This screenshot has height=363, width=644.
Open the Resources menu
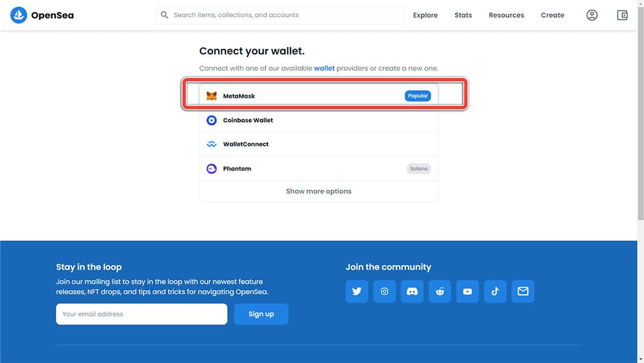click(x=506, y=15)
